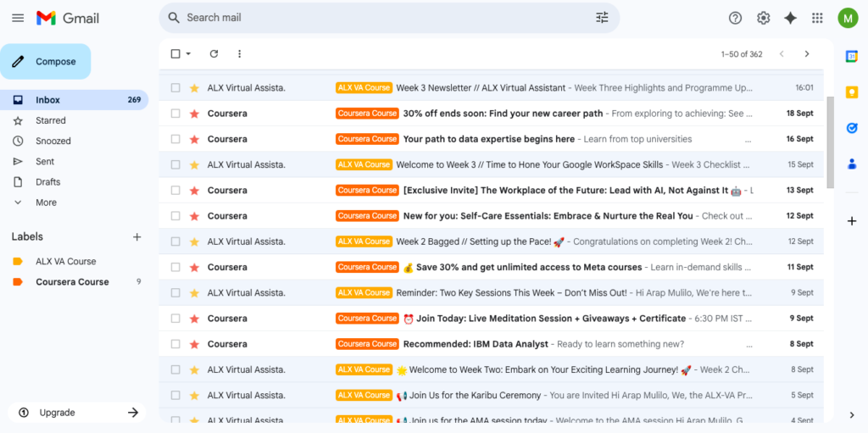Screen dimensions: 868x433
Task: Open the select dropdown arrow beside select-all
Action: click(188, 53)
